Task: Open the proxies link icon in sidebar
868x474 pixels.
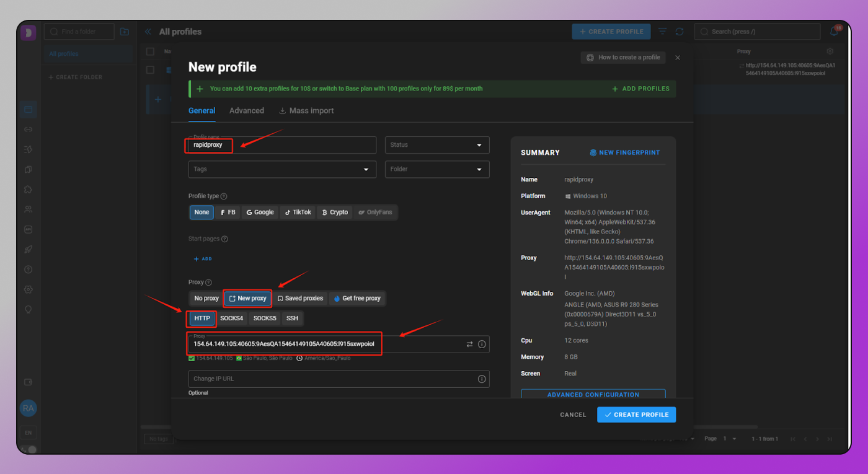Action: click(x=28, y=129)
